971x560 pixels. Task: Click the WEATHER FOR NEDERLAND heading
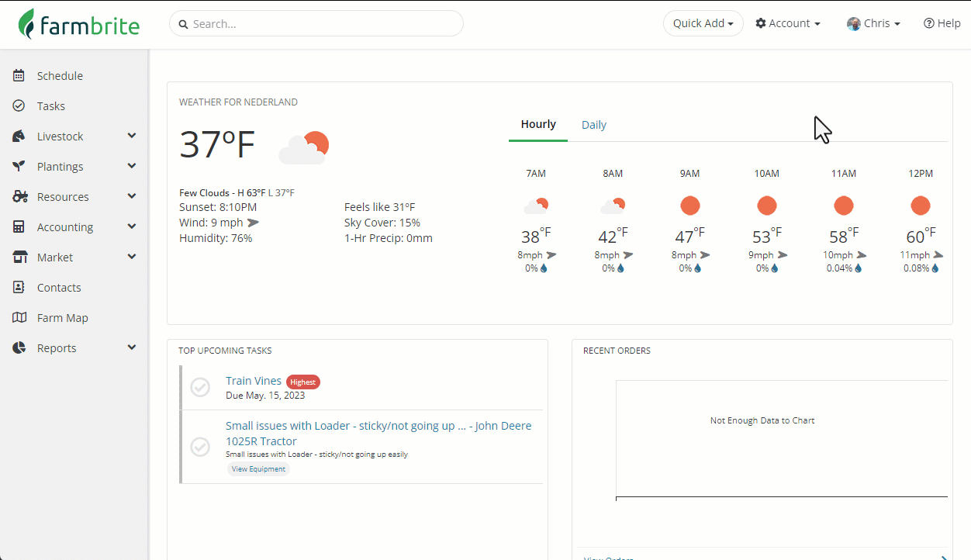(238, 102)
